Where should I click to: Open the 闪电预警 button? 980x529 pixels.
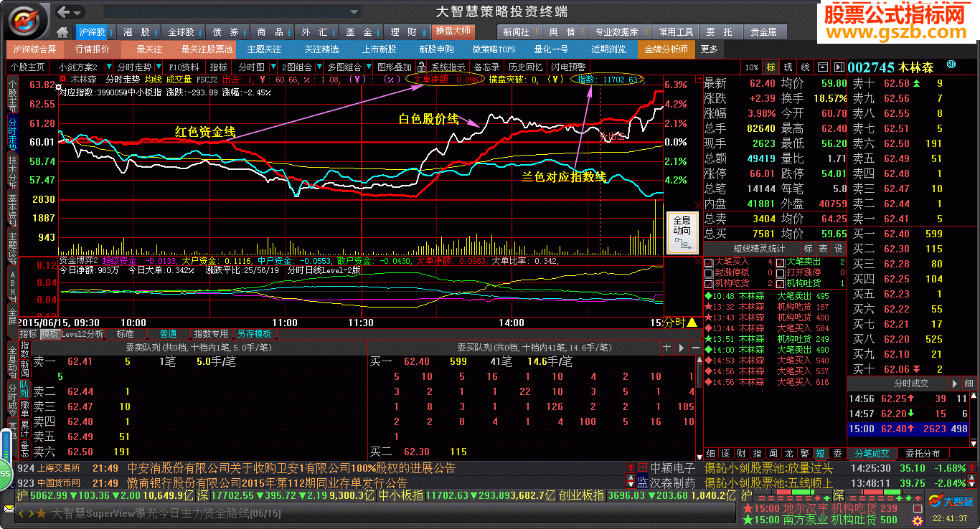[568, 67]
